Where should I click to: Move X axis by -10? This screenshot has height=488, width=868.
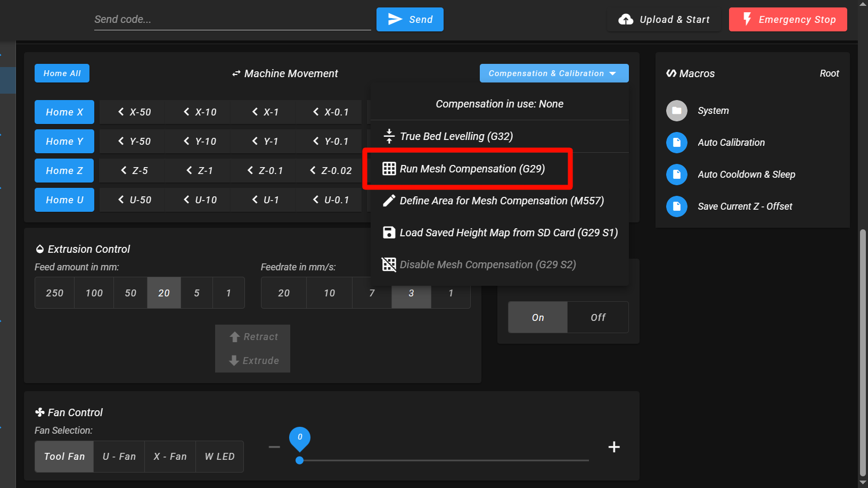[200, 112]
